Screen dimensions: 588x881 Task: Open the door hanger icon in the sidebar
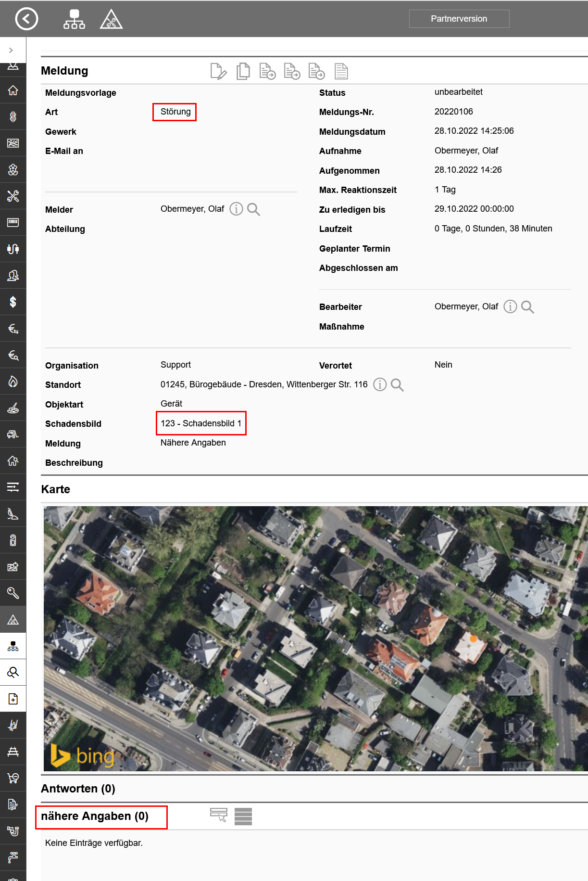click(x=13, y=540)
